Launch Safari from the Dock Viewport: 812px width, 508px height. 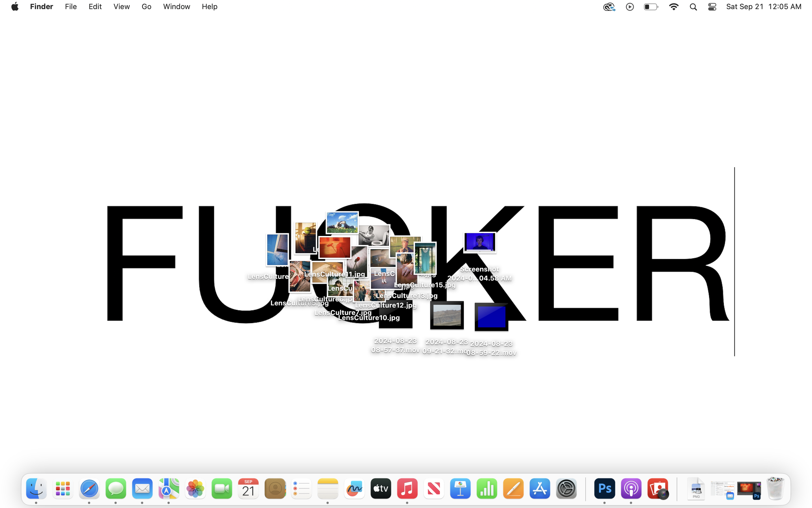(89, 488)
